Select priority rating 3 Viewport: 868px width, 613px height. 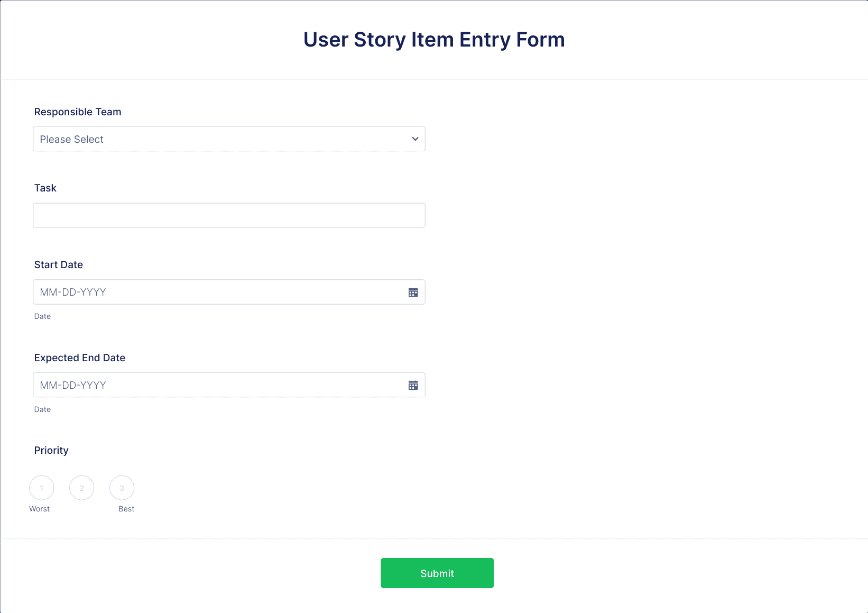pos(122,488)
